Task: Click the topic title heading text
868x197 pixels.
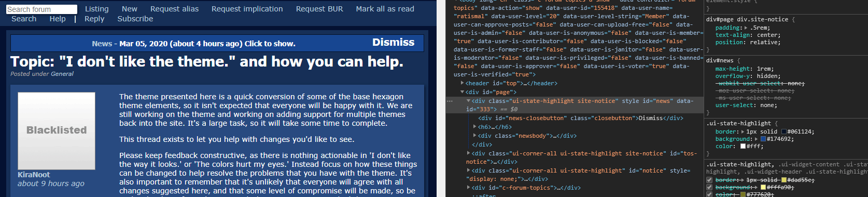Action: click(207, 62)
